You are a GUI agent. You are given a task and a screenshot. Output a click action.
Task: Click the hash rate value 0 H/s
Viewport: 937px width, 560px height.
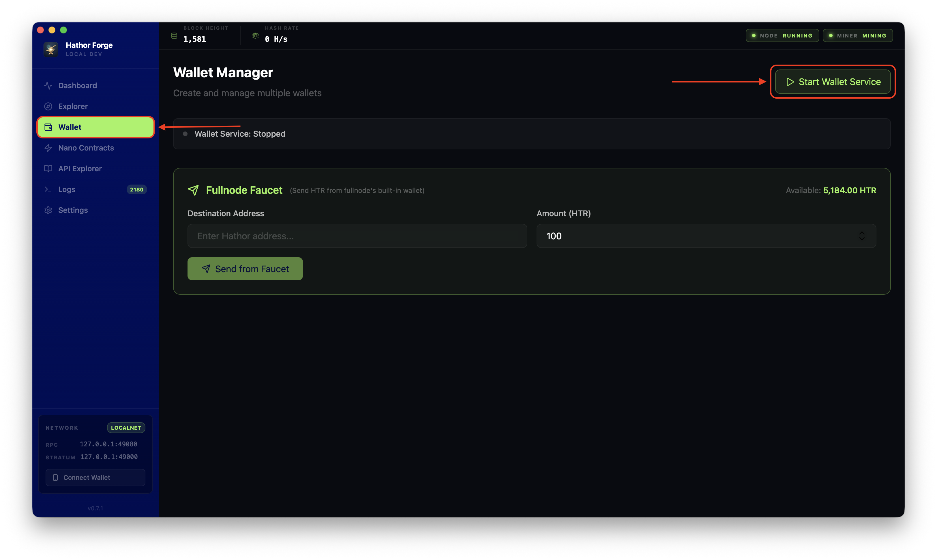[276, 39]
